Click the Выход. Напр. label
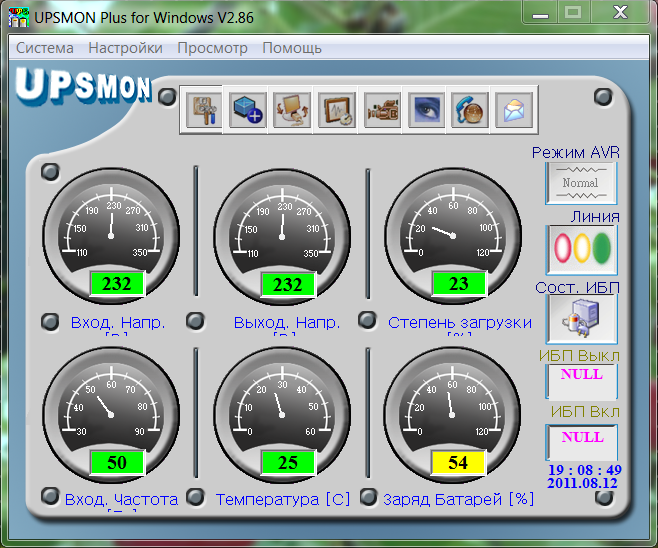658x548 pixels. coord(287,323)
